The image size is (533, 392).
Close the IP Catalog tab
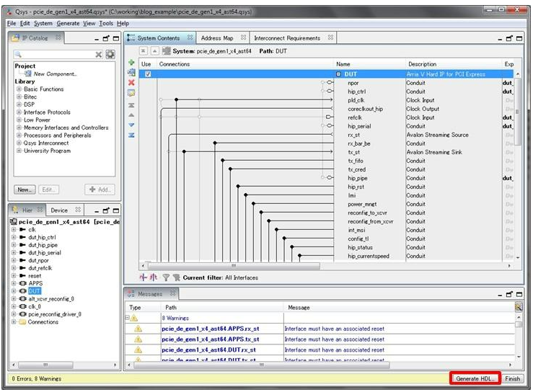coord(58,37)
